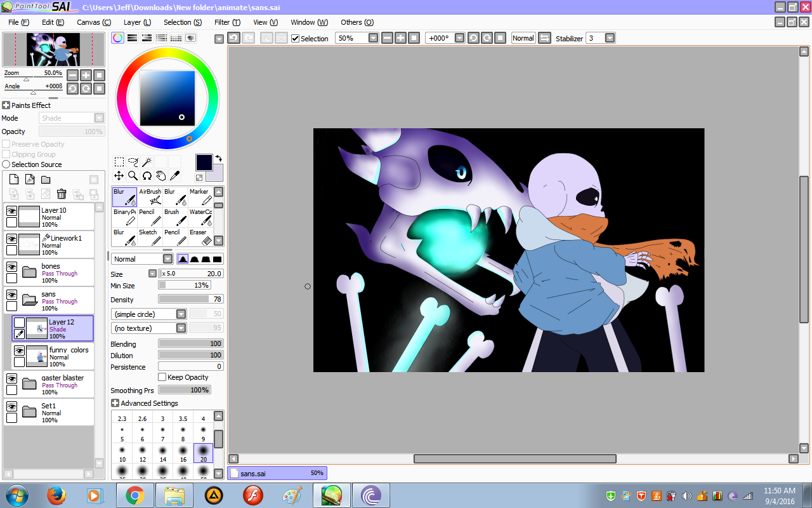Open the brush size multiplier dropdown
This screenshot has width=812, height=508.
(152, 274)
